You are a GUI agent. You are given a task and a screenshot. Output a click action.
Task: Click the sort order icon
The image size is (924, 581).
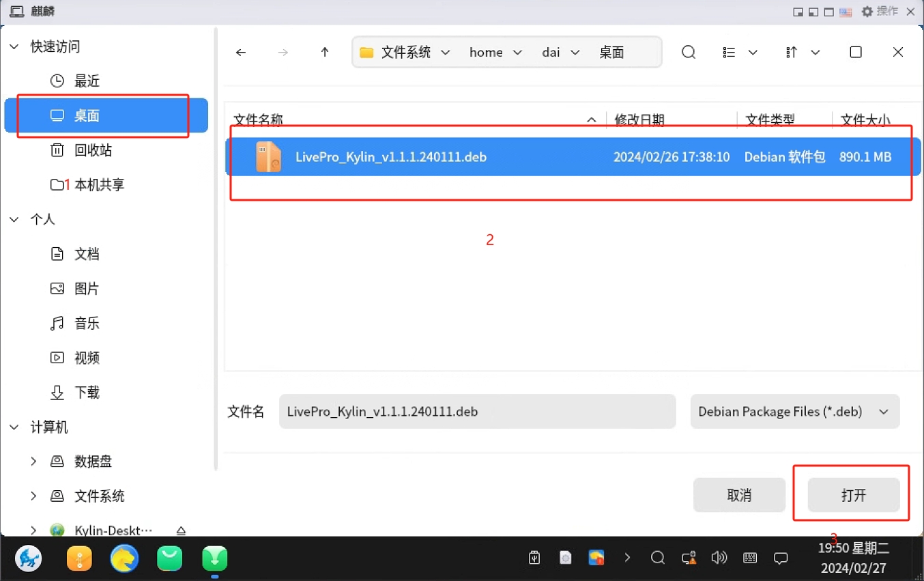tap(792, 53)
